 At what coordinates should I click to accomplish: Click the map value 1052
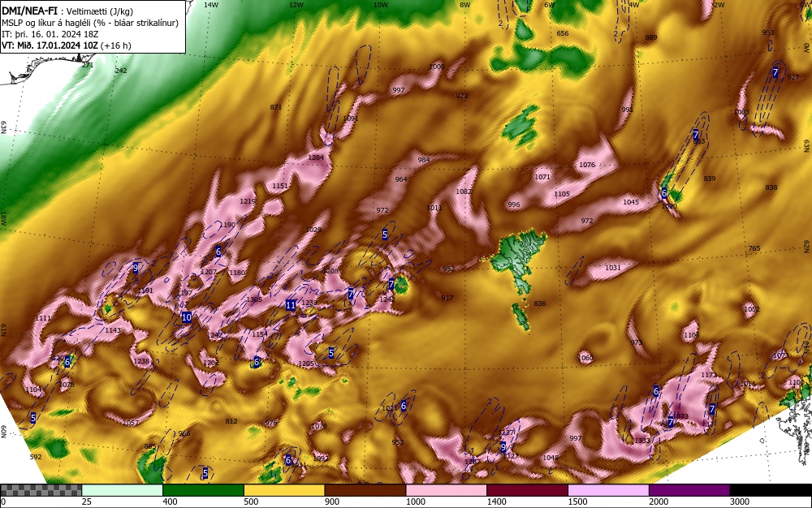751,309
